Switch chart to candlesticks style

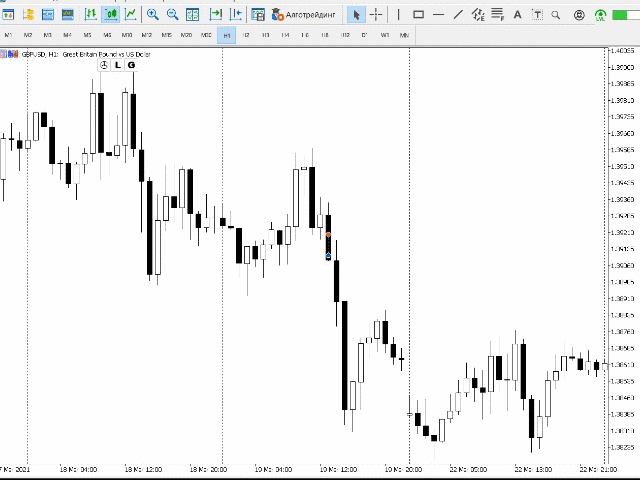point(111,15)
